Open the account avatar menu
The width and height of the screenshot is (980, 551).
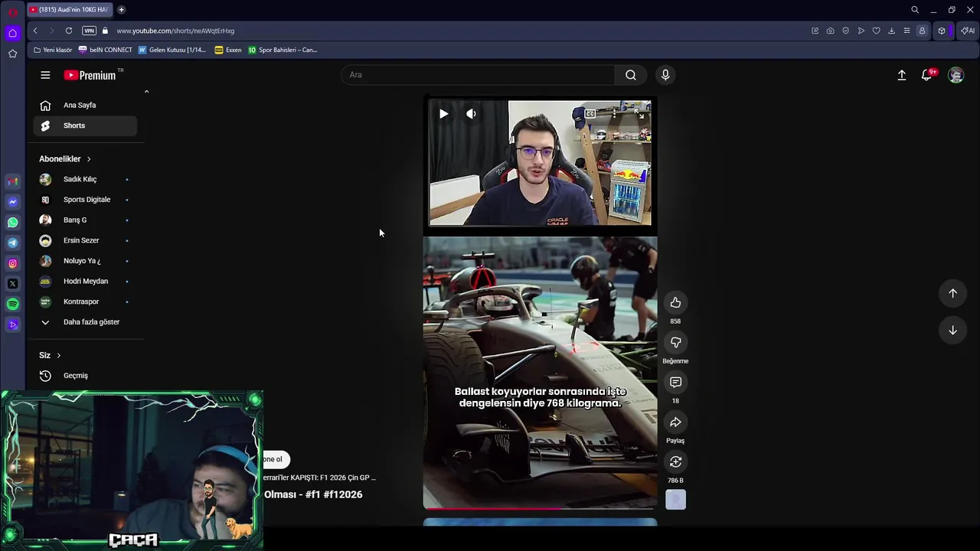tap(955, 75)
